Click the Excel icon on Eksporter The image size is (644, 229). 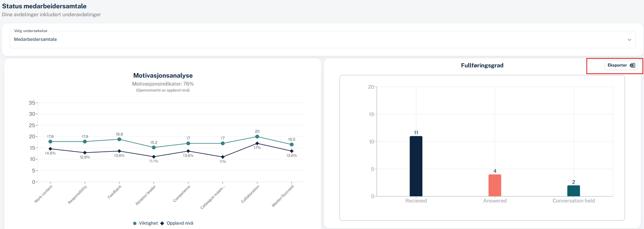coord(632,65)
